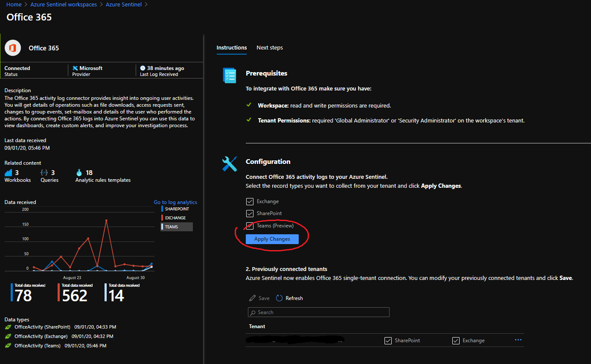Click the 78 total data received value
The width and height of the screenshot is (591, 364).
[23, 296]
